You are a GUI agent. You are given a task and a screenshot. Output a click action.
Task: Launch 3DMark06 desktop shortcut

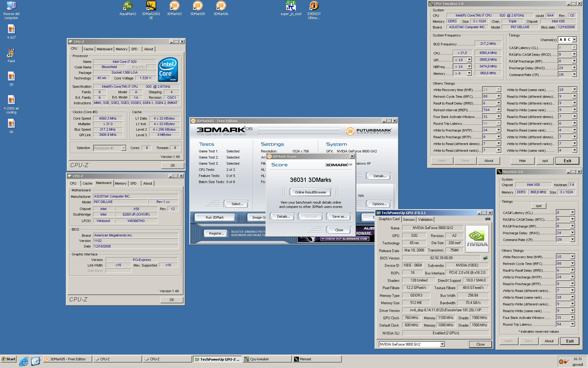(x=221, y=8)
